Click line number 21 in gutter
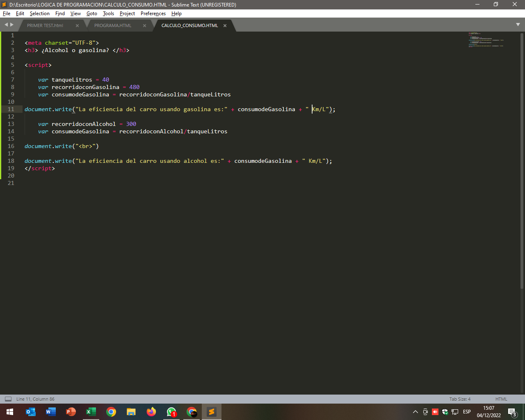 pyautogui.click(x=11, y=183)
